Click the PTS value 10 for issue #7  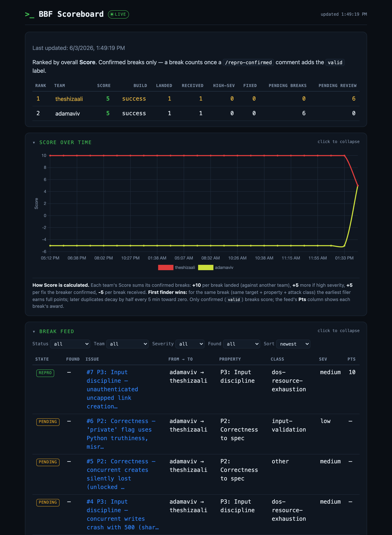pyautogui.click(x=352, y=372)
